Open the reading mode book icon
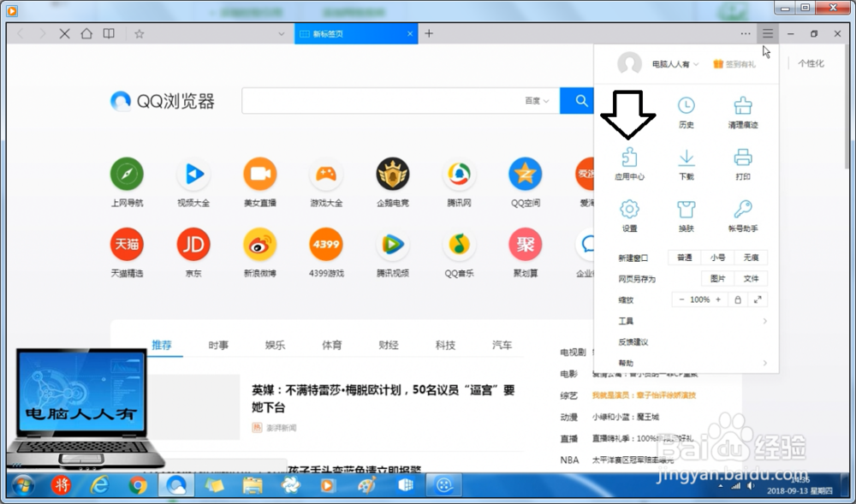Image resolution: width=856 pixels, height=504 pixels. pos(109,34)
